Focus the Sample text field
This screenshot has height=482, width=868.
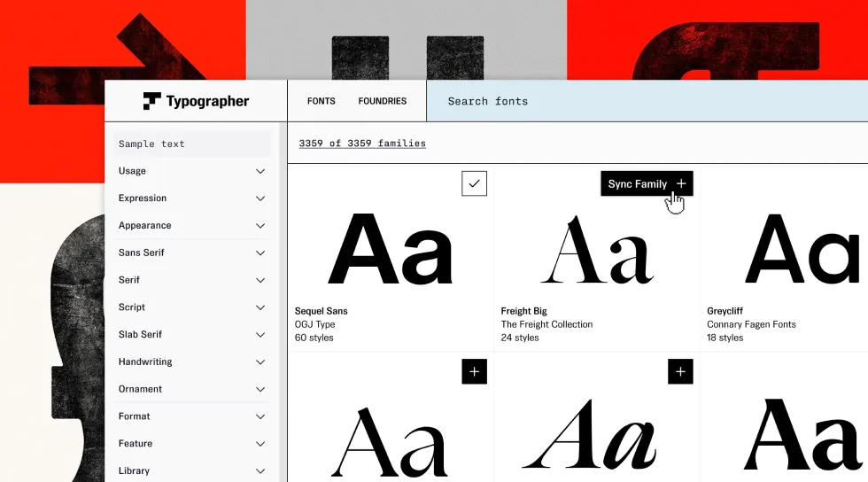pos(192,144)
